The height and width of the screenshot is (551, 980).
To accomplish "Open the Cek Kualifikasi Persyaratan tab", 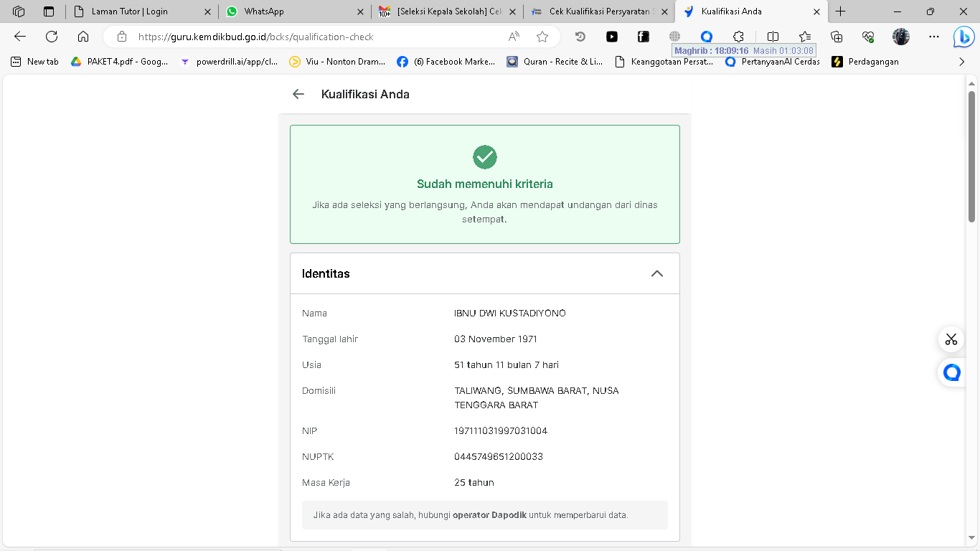I will pos(600,11).
